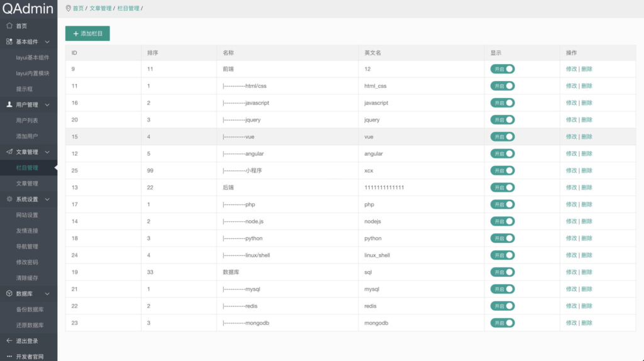Screen dimensions: 644x361
Task: Click 栏目管理 breadcrumb link
Action: (128, 8)
